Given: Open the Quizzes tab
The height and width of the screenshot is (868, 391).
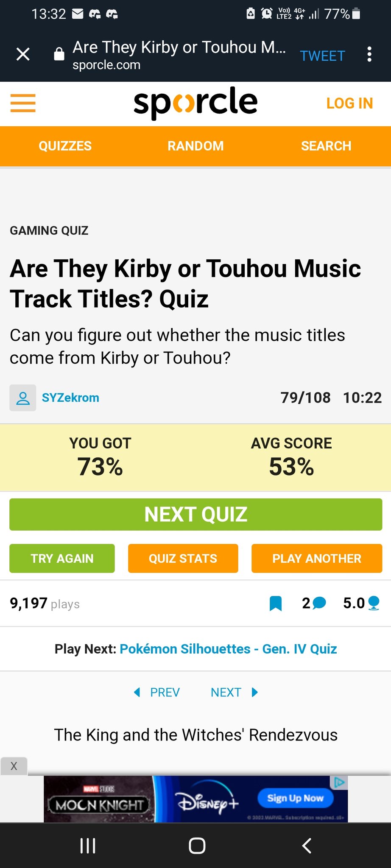Looking at the screenshot, I should (65, 146).
